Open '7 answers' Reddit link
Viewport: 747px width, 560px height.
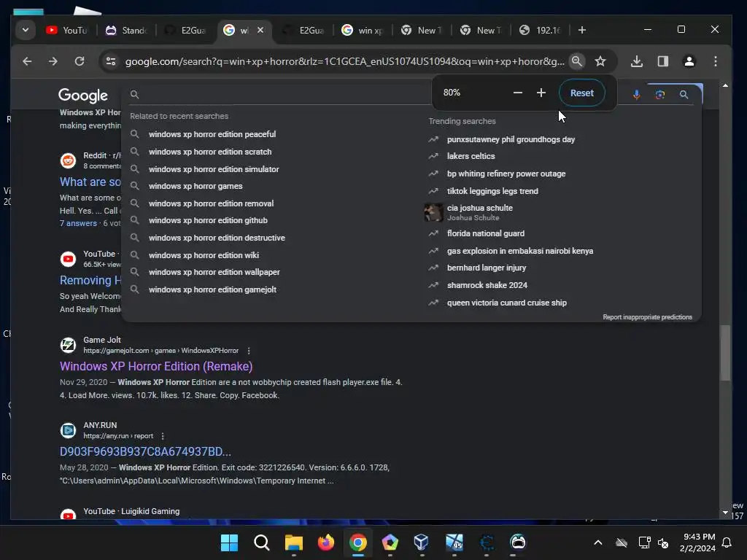coord(78,223)
